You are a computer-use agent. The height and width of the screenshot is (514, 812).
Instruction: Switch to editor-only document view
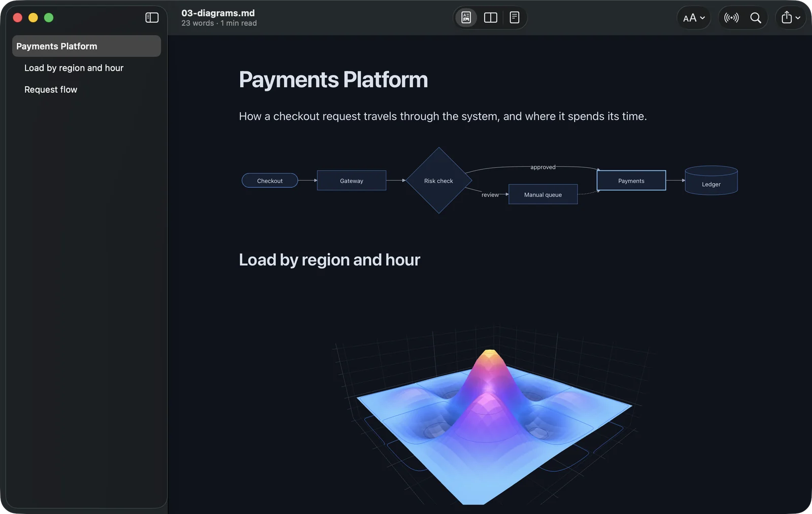pos(514,18)
